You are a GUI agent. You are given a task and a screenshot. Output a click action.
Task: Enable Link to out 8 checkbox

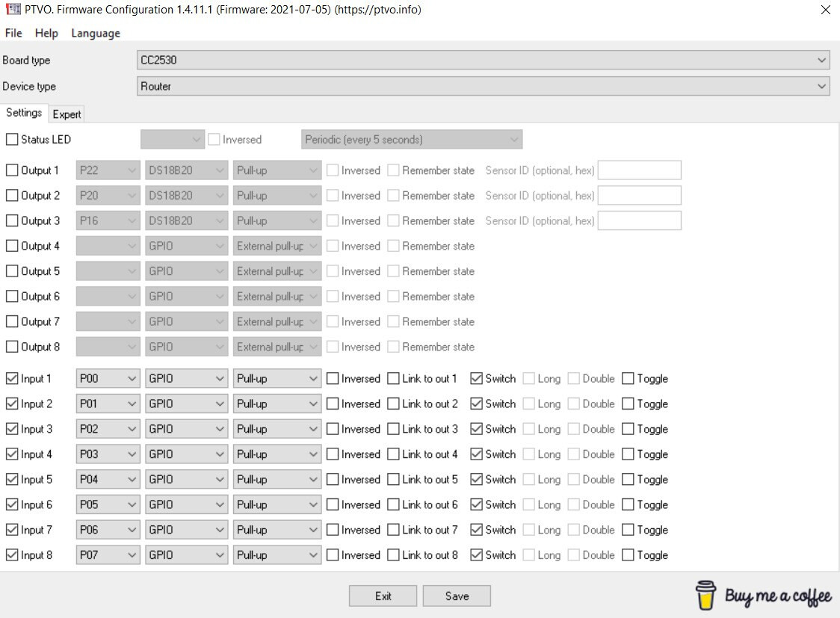click(393, 554)
